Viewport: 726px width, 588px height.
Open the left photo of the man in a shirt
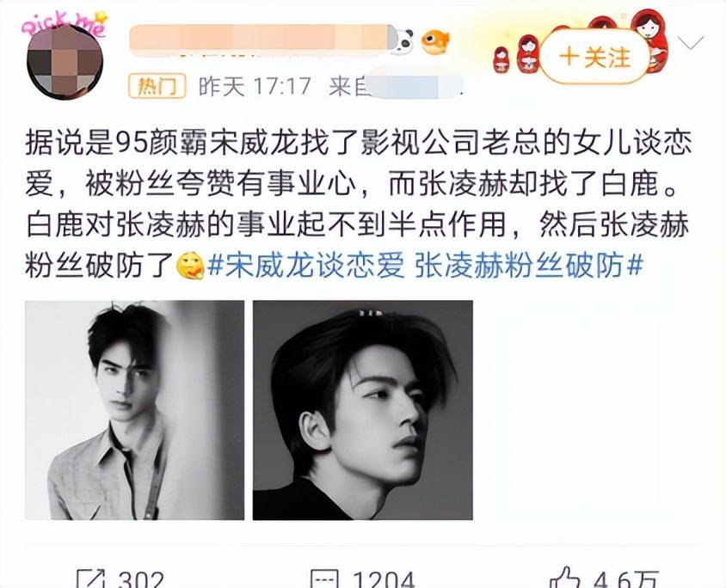tap(135, 410)
